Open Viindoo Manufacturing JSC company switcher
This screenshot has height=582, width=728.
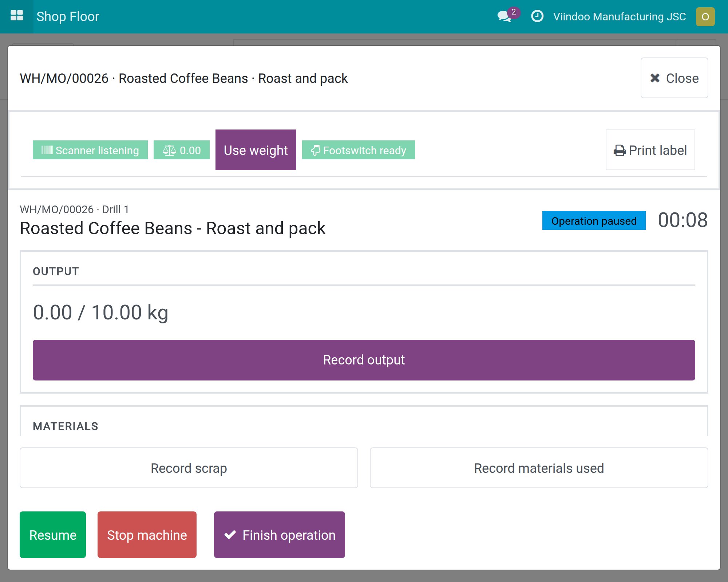619,17
